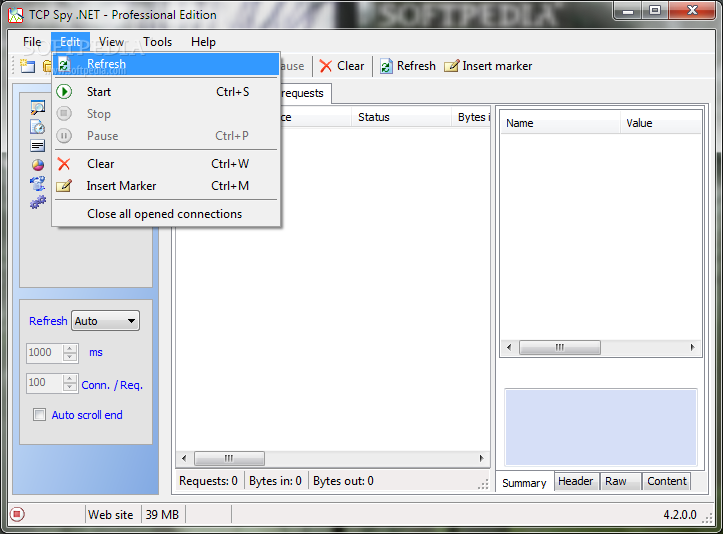Click the Bytes in: 0 status text

[x=275, y=481]
